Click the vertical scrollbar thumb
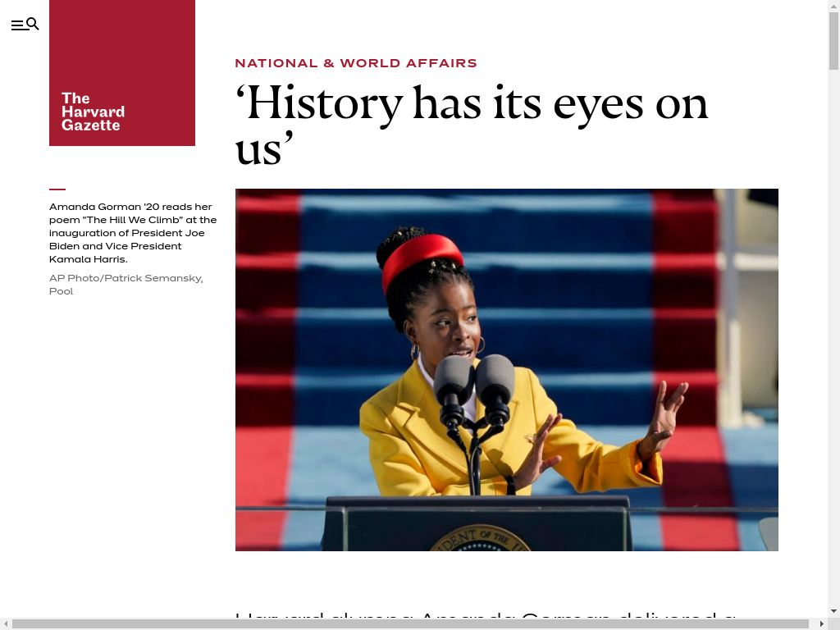 click(x=833, y=41)
